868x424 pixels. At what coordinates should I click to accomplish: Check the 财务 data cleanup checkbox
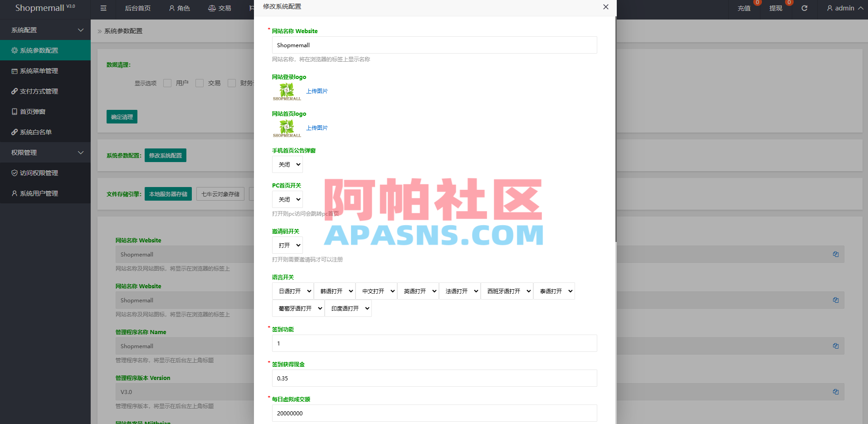232,83
